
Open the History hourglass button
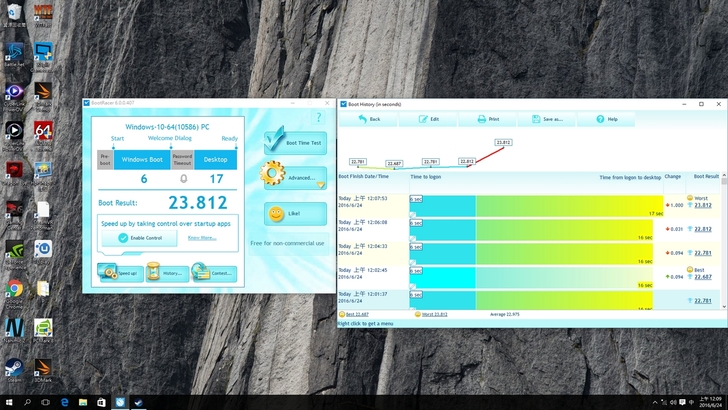pos(167,273)
